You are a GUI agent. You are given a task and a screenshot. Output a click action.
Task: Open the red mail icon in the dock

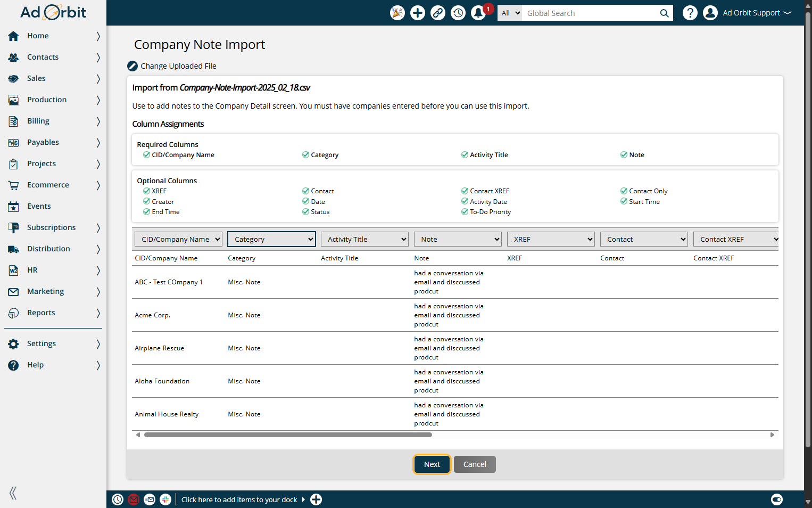pos(134,499)
